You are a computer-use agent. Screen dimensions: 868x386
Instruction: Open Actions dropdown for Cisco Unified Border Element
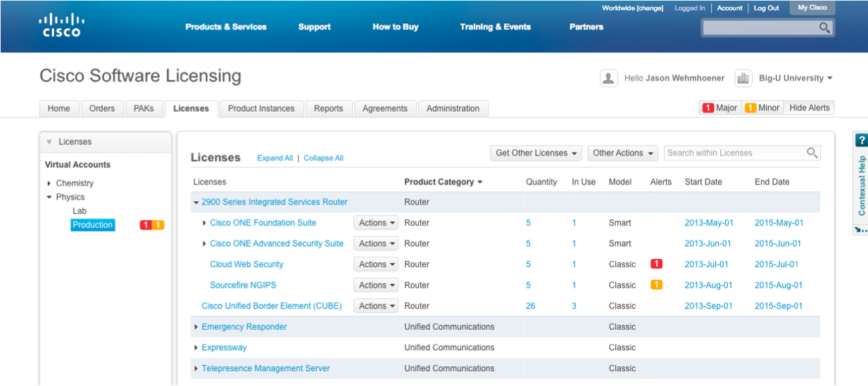376,306
